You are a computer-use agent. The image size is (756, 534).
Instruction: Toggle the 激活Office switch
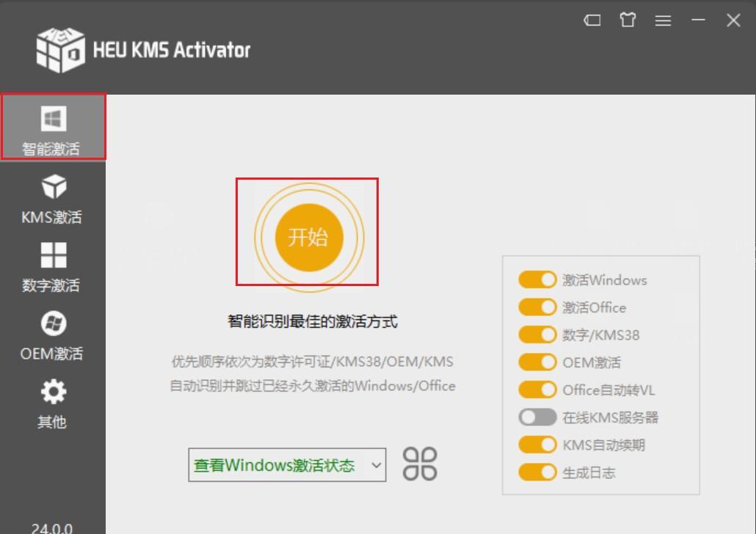(537, 307)
